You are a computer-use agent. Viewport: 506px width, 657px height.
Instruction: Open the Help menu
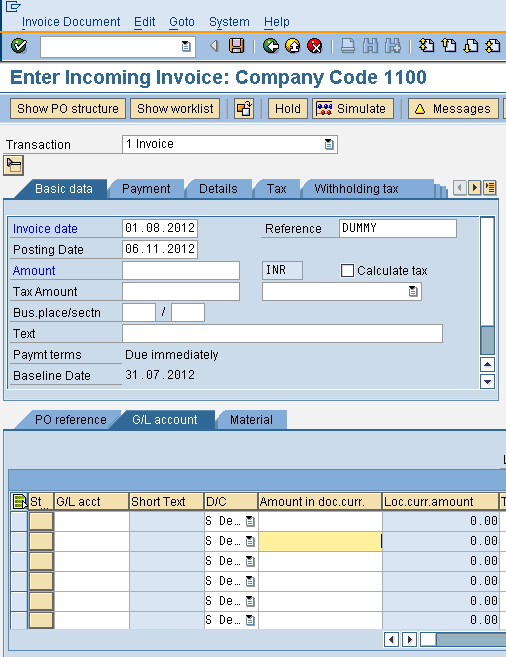pyautogui.click(x=276, y=22)
